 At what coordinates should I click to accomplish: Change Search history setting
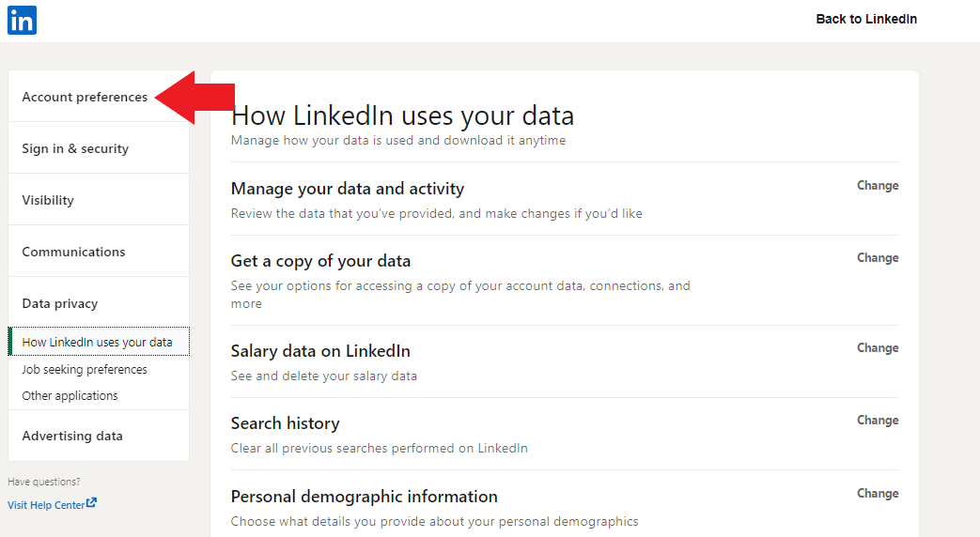(877, 421)
